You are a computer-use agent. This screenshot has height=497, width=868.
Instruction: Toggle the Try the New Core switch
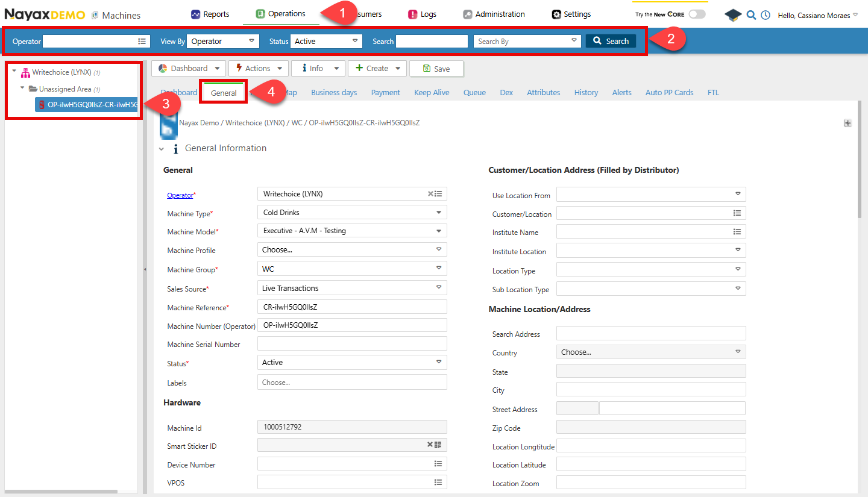coord(697,14)
